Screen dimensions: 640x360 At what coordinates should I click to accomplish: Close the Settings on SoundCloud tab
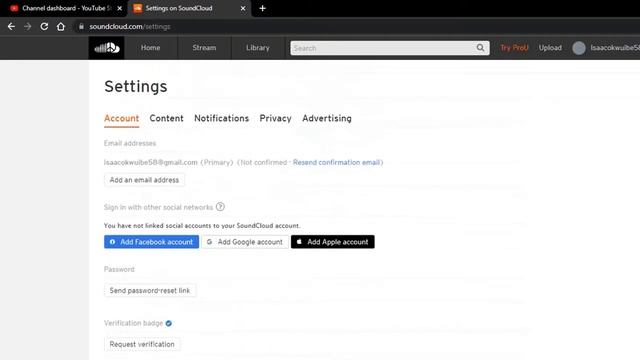click(x=243, y=8)
